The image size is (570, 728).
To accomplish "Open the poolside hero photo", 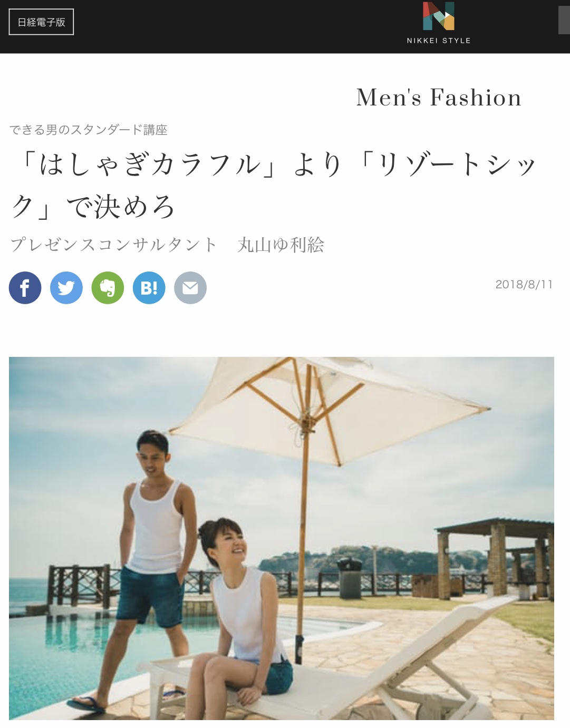I will point(282,538).
